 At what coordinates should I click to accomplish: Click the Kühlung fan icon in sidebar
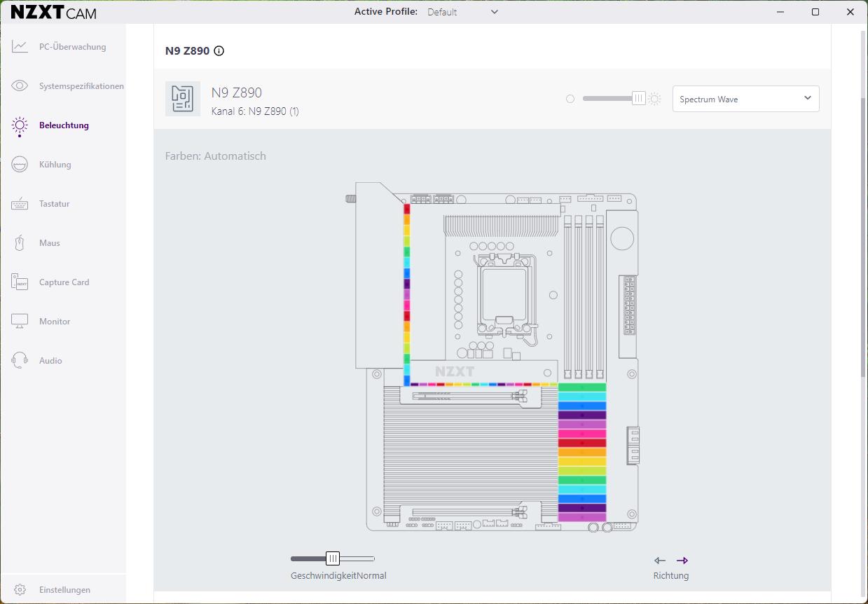[x=20, y=165]
